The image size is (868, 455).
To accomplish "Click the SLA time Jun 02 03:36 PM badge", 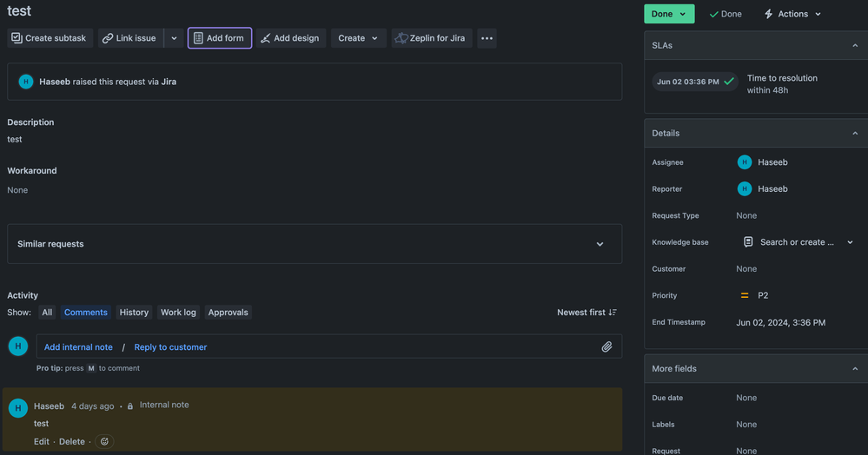I will [695, 82].
